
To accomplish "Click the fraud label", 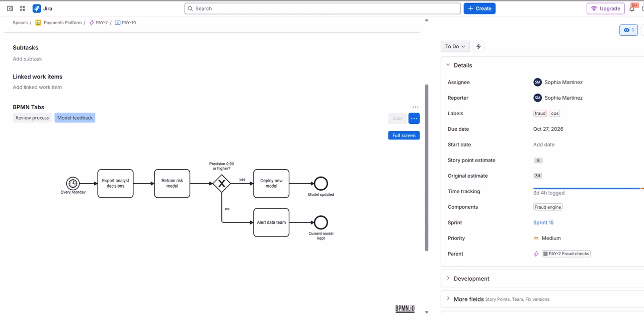I will 540,113.
